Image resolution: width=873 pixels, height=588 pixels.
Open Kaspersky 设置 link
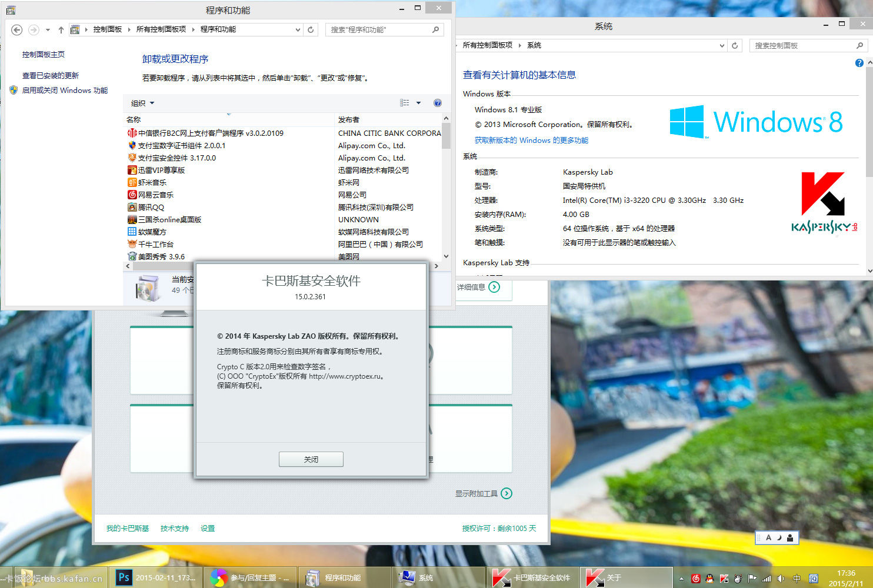(208, 529)
